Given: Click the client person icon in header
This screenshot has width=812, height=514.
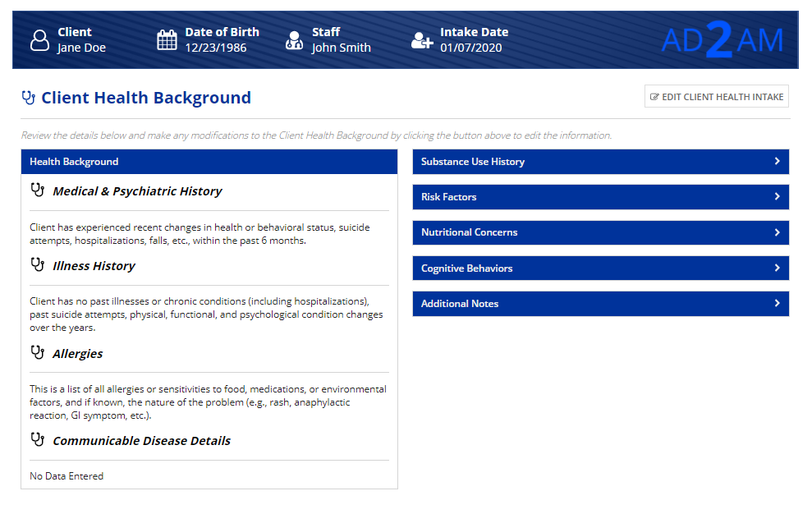Looking at the screenshot, I should (39, 40).
